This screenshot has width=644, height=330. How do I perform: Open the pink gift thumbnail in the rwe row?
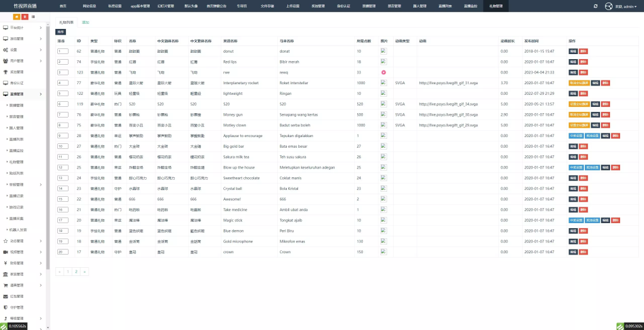383,72
